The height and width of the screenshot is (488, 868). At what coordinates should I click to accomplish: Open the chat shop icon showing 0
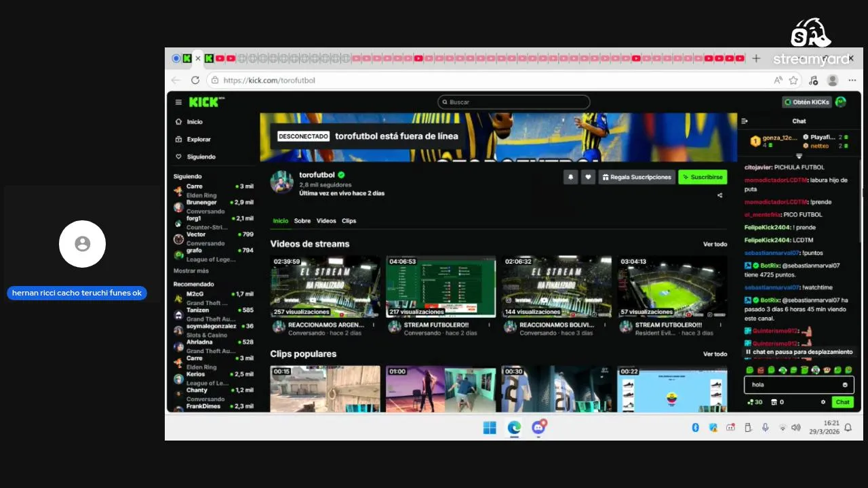click(x=777, y=402)
